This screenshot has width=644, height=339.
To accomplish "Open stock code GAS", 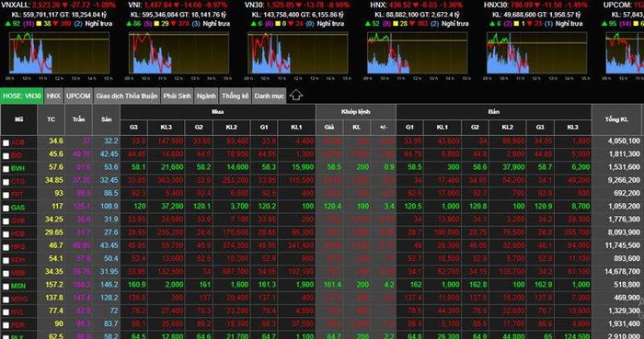I will 18,208.
